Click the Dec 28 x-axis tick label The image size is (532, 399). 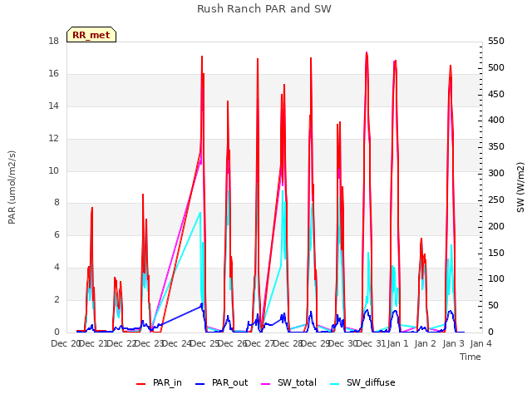pos(288,343)
